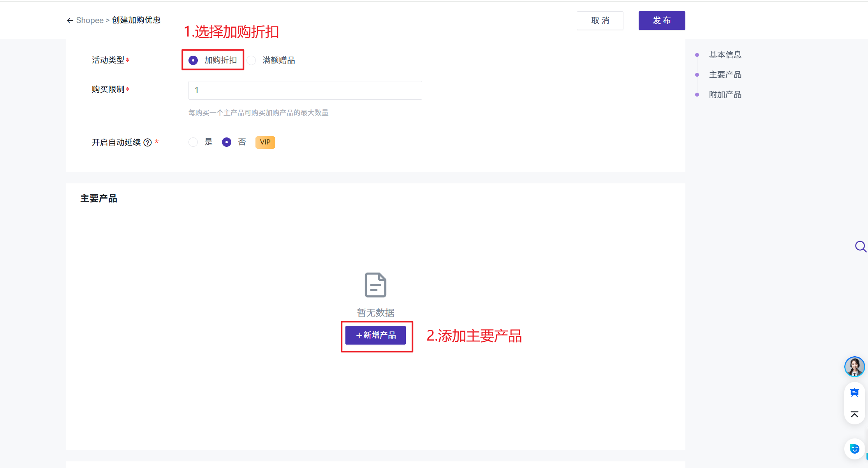Click +新增产品 to add product
The height and width of the screenshot is (468, 868).
(x=375, y=335)
